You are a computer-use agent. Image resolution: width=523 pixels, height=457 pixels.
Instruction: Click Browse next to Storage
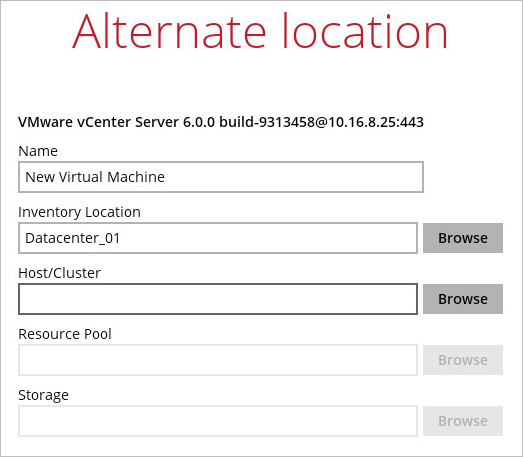click(x=463, y=421)
